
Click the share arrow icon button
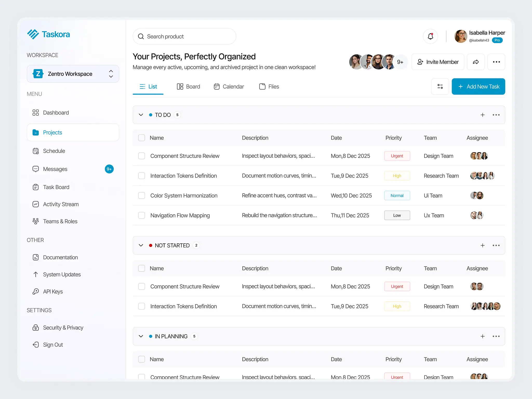coord(476,62)
